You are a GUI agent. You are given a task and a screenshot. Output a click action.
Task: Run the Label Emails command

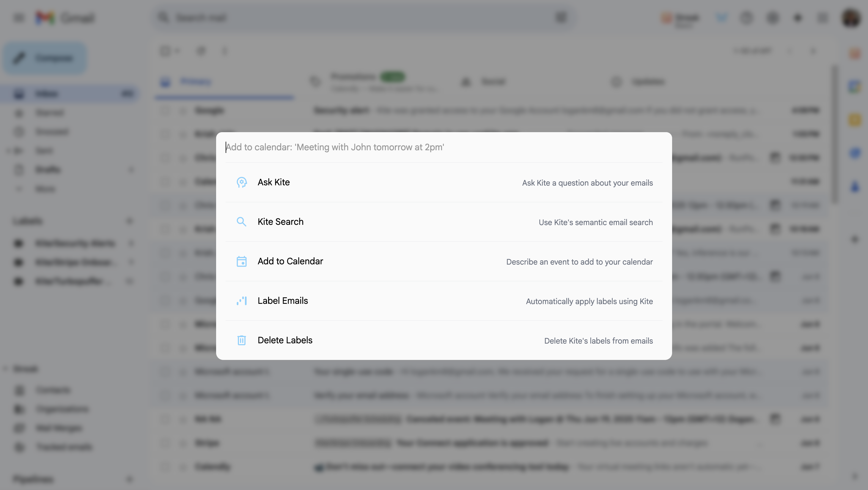(444, 301)
